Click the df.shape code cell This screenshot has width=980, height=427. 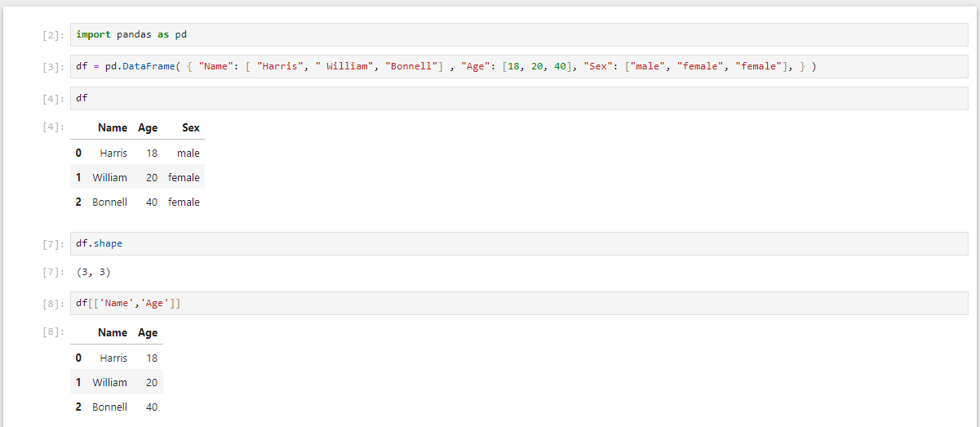519,243
